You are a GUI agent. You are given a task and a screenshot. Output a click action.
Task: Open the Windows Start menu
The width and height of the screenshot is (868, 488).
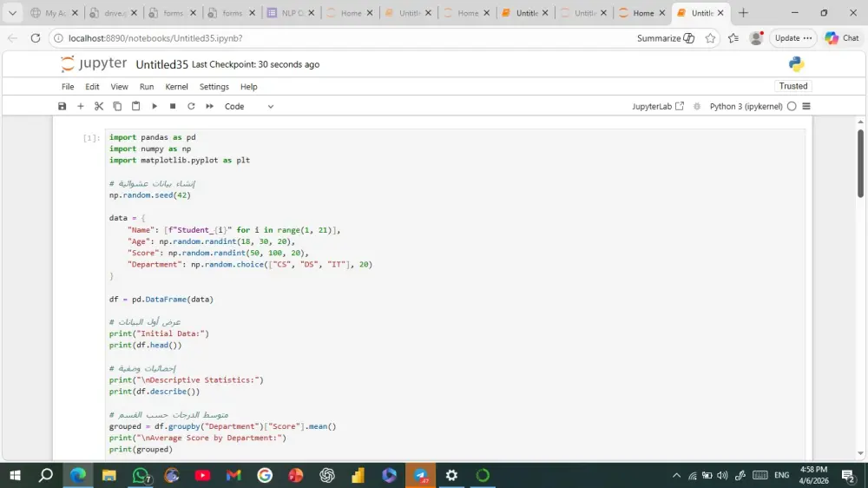pos(15,475)
